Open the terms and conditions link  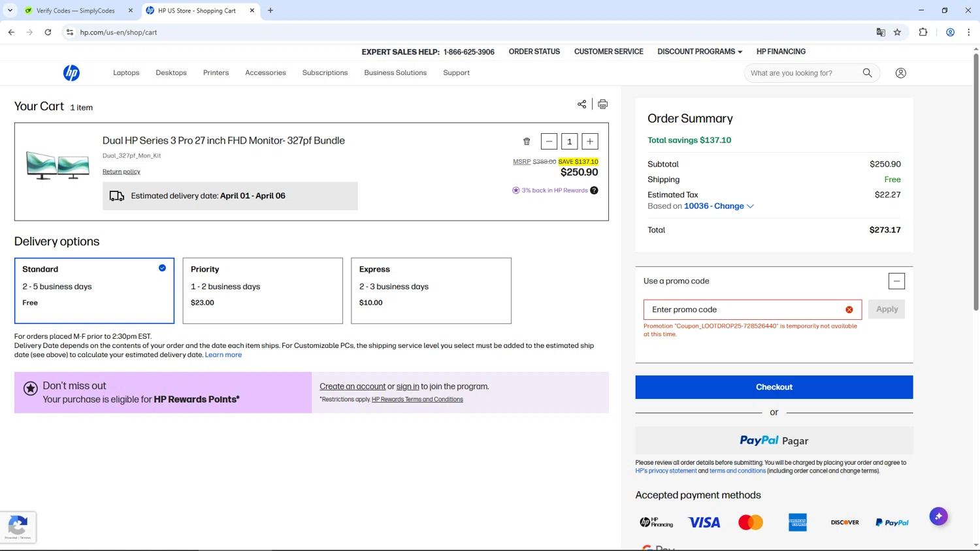[x=738, y=471]
